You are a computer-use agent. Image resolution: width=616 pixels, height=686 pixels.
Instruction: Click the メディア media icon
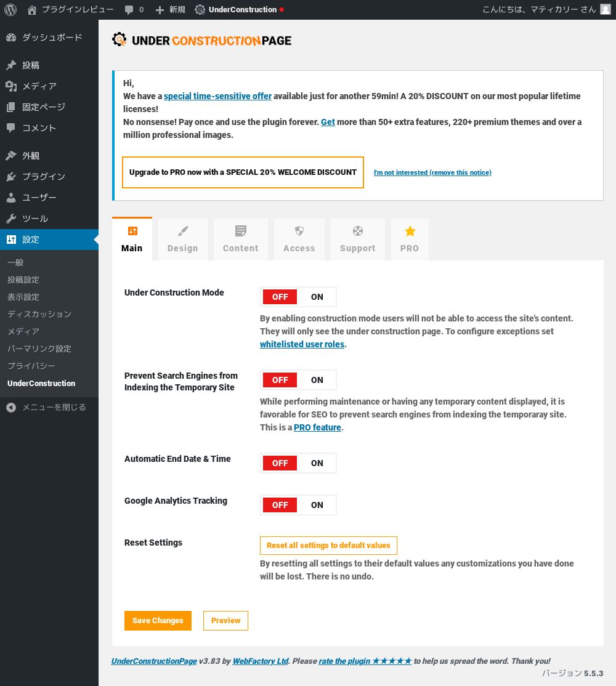[11, 86]
